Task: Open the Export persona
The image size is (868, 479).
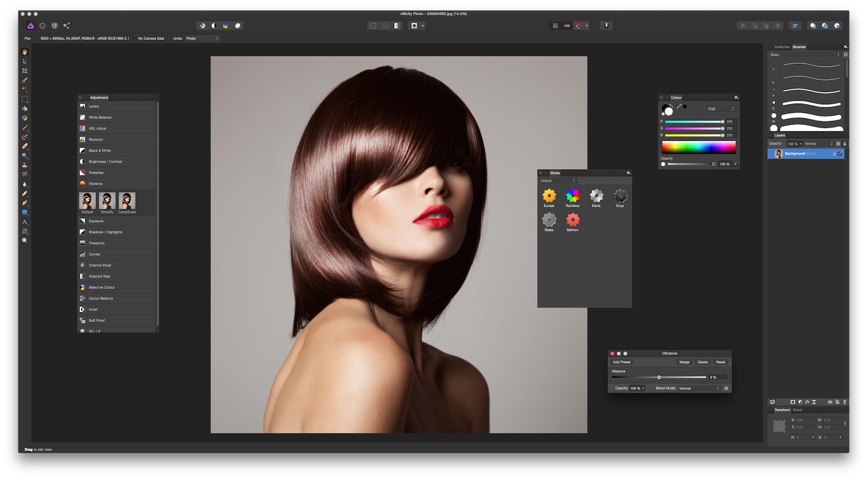Action: click(x=67, y=25)
